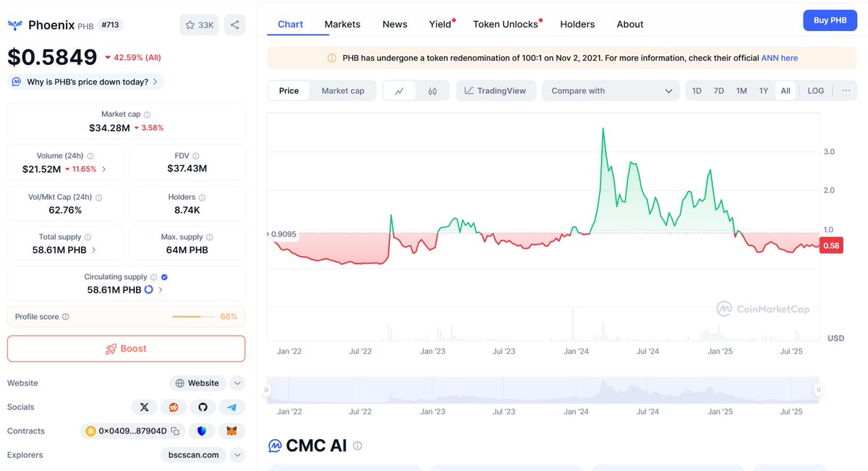Expand the Website options chevron
The width and height of the screenshot is (868, 471).
pos(238,383)
